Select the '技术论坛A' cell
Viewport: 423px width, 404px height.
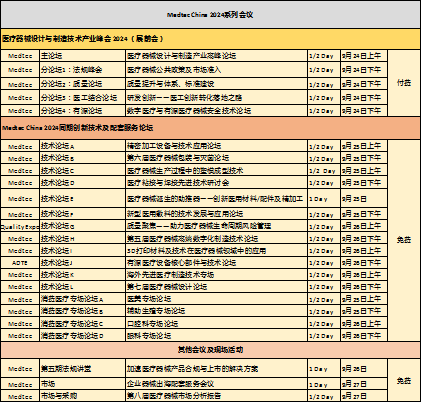82,146
